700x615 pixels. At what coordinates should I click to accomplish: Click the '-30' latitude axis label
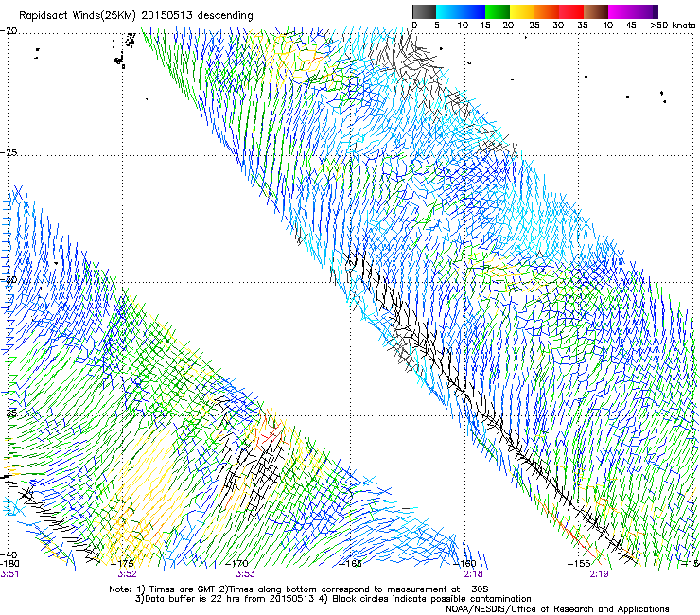(x=9, y=279)
